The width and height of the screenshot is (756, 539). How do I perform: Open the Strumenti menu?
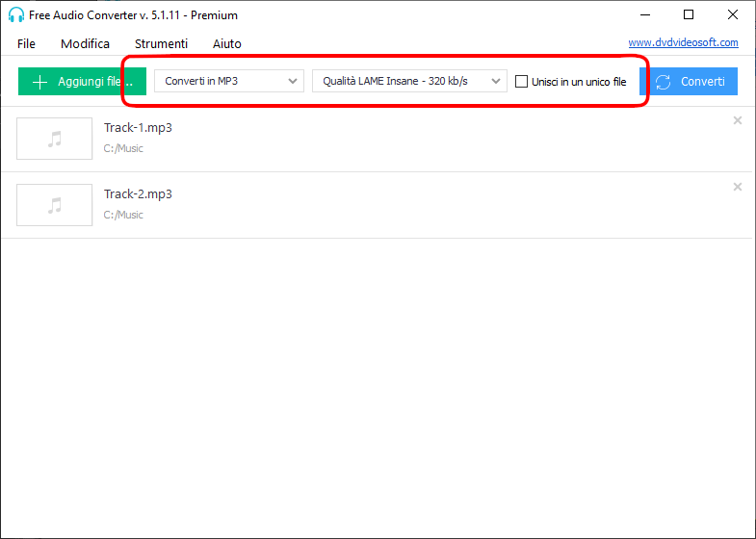point(161,44)
